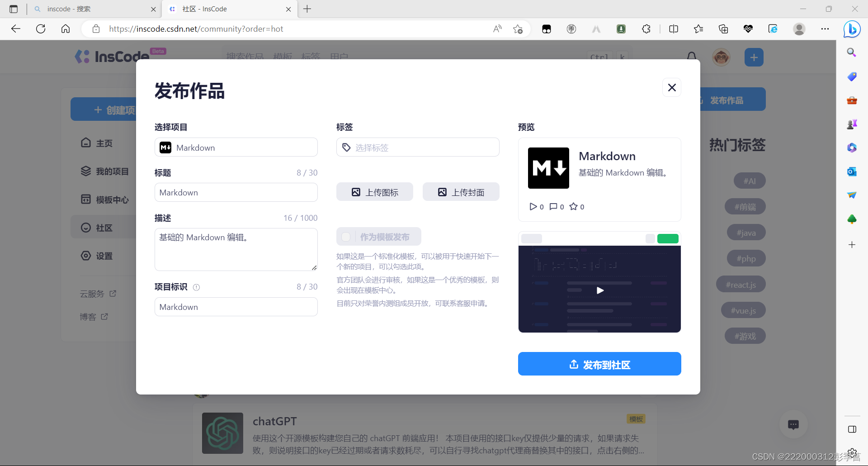Open shopping tag in Edge sidebar

(852, 76)
